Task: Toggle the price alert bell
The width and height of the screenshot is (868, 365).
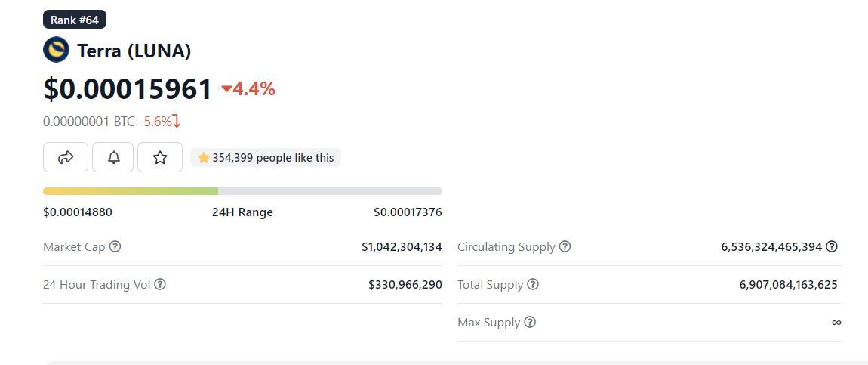Action: click(x=113, y=157)
